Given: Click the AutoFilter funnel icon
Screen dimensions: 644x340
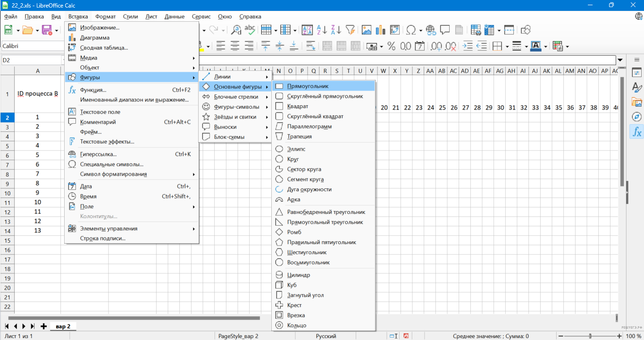Looking at the screenshot, I should (x=350, y=30).
